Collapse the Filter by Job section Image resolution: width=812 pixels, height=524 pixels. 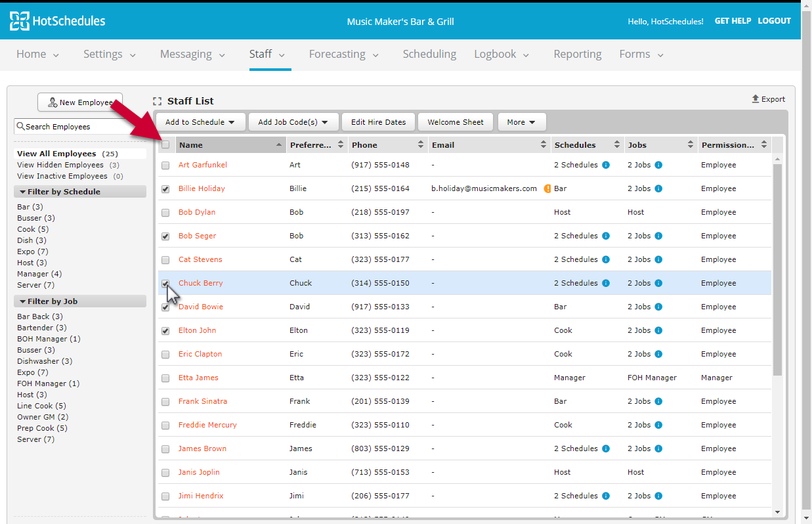[80, 301]
